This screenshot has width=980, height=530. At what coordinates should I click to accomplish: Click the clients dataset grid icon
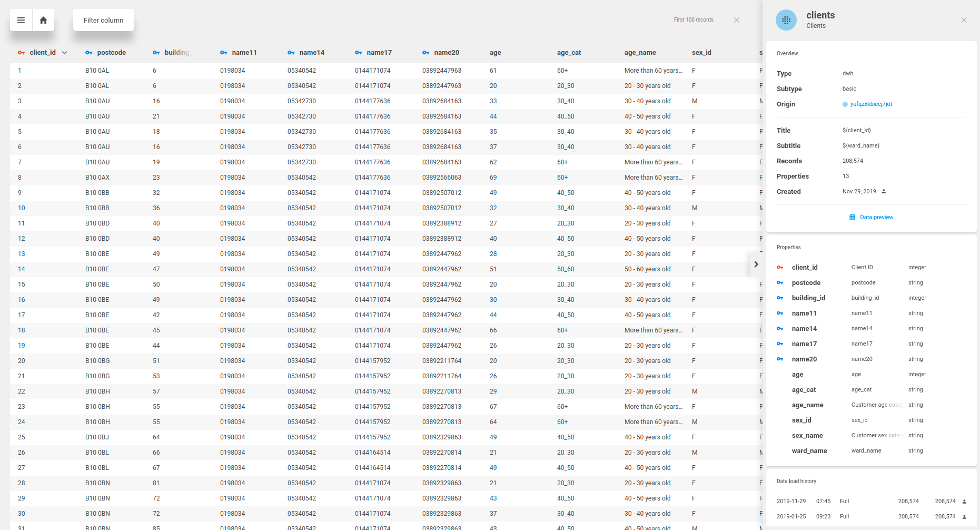pos(786,21)
